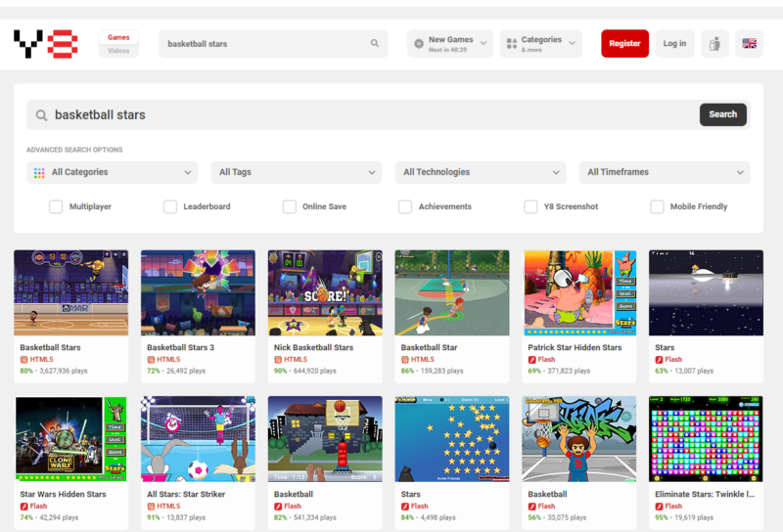Click the Flash icon under Star Wars Hidden Stars
The width and height of the screenshot is (783, 532).
pyautogui.click(x=23, y=507)
